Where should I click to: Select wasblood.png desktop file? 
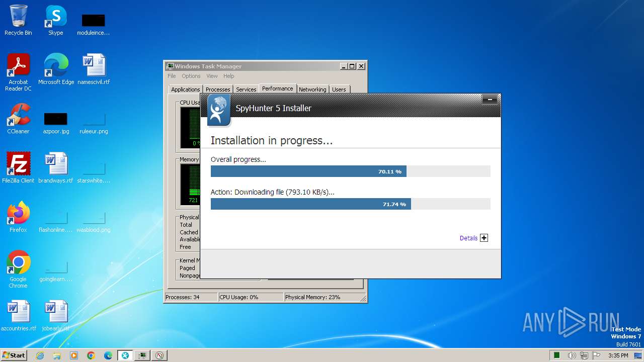pyautogui.click(x=94, y=221)
